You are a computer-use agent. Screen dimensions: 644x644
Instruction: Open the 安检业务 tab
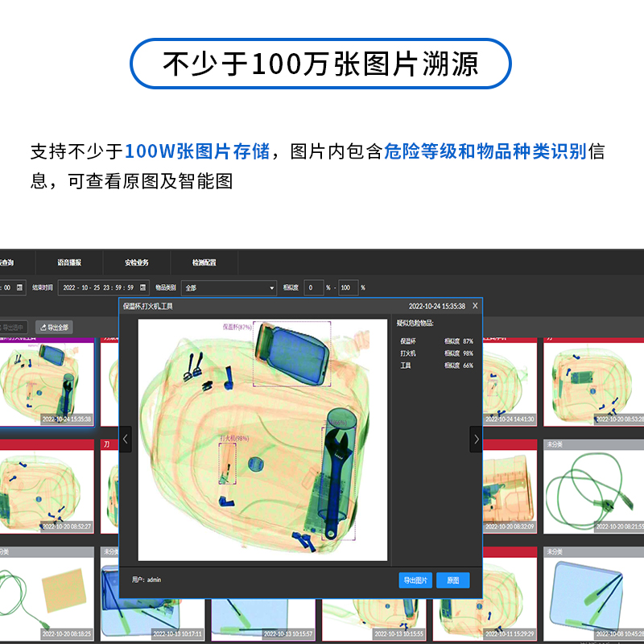[136, 262]
